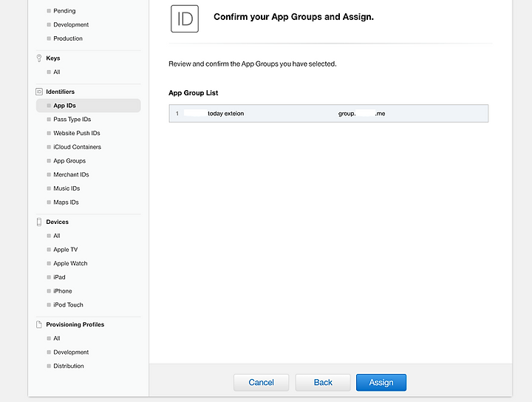Image resolution: width=532 pixels, height=402 pixels.
Task: Click the document icon beside Provisioning Profiles
Action: pos(39,324)
